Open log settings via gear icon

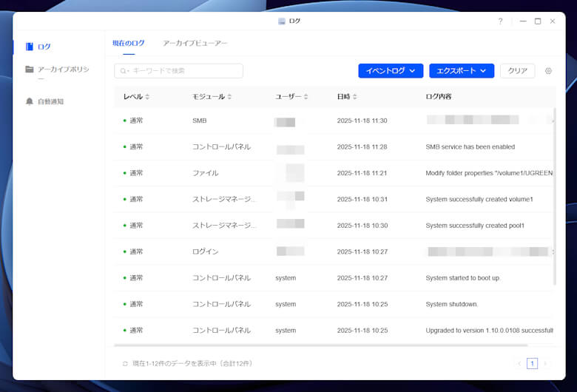[548, 71]
